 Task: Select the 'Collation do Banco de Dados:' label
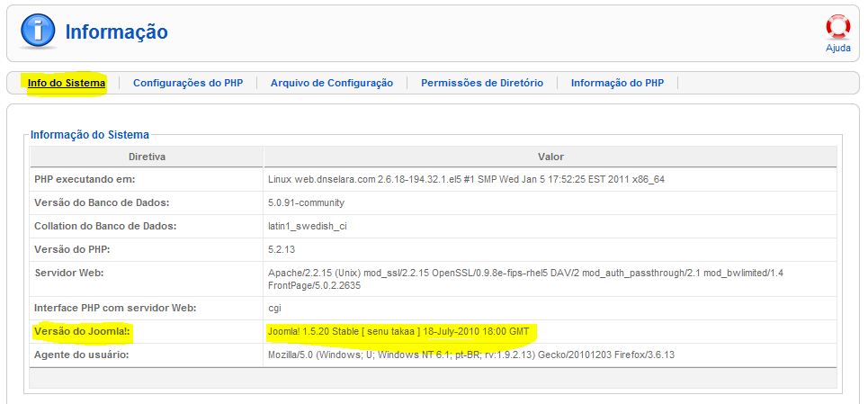coord(106,227)
